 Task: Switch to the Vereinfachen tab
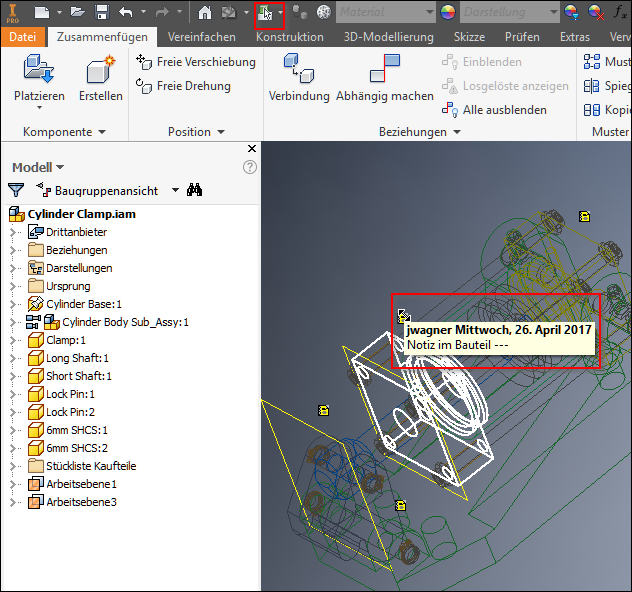tap(202, 37)
